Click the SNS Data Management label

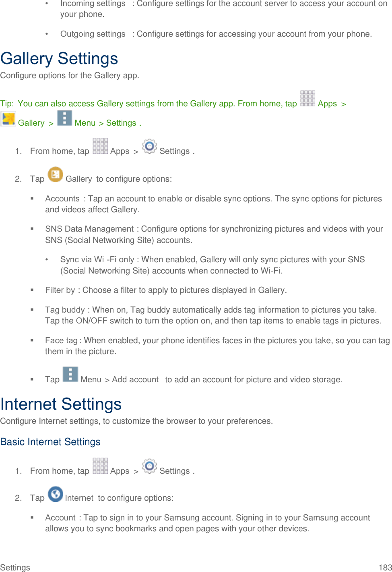click(x=89, y=229)
